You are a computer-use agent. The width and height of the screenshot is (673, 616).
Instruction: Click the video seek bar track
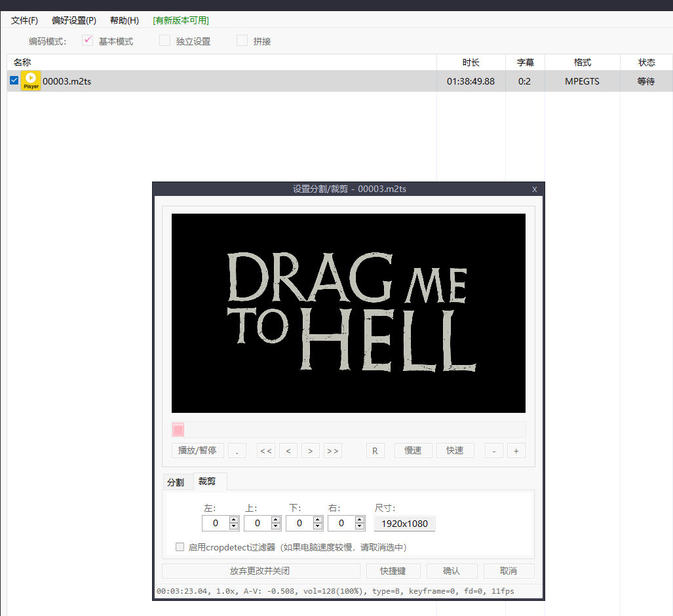point(349,429)
